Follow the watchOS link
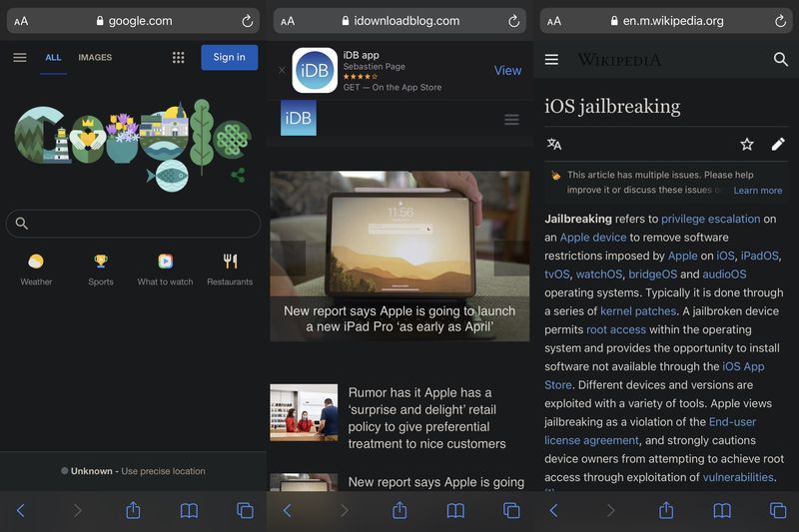Viewport: 799px width, 532px height. click(x=598, y=273)
